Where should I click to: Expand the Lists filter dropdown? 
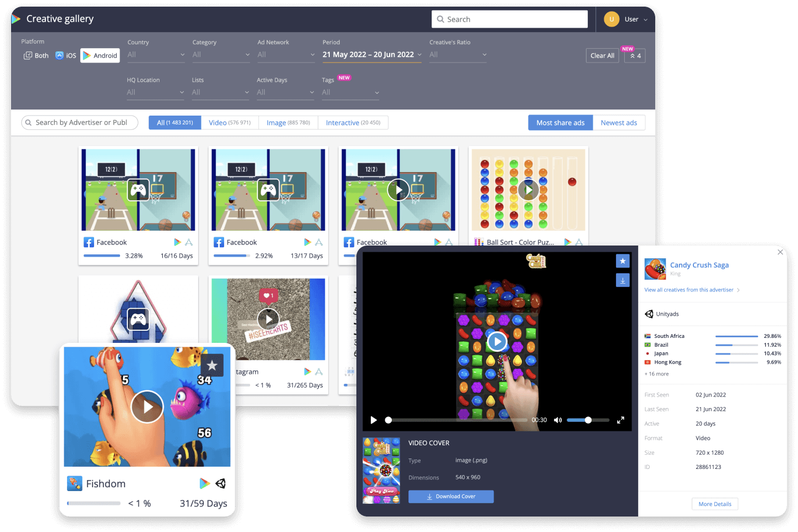pos(220,92)
